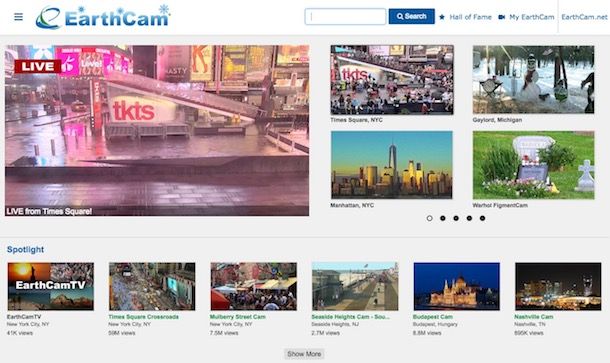Click the Manhattan, NYC caption
Viewport: 610px width, 363px height.
click(x=352, y=205)
